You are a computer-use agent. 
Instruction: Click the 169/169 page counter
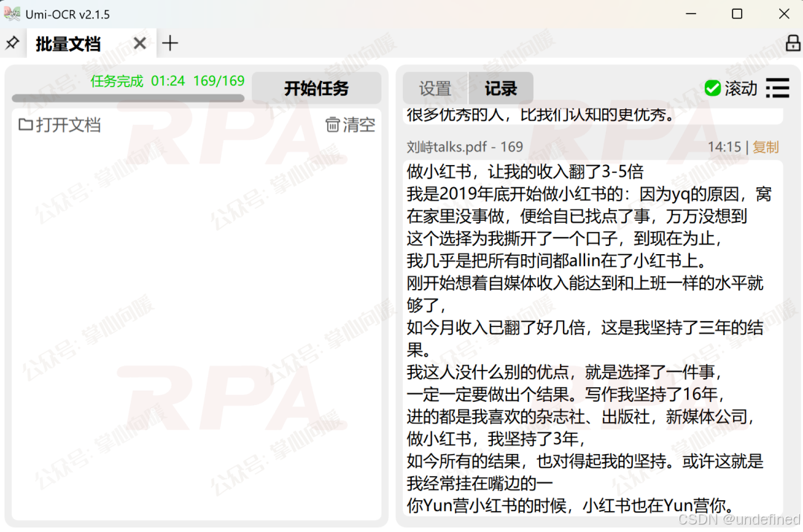(x=219, y=81)
